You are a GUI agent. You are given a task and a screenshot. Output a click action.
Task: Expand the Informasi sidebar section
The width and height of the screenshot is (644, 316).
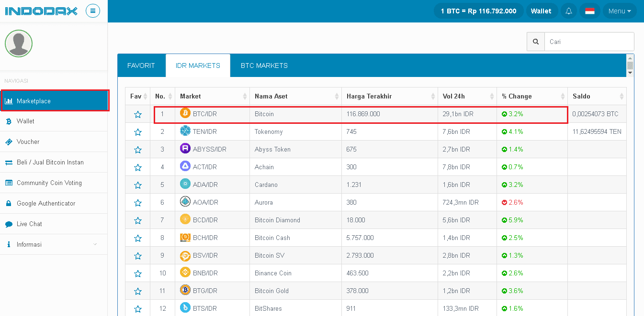point(54,244)
